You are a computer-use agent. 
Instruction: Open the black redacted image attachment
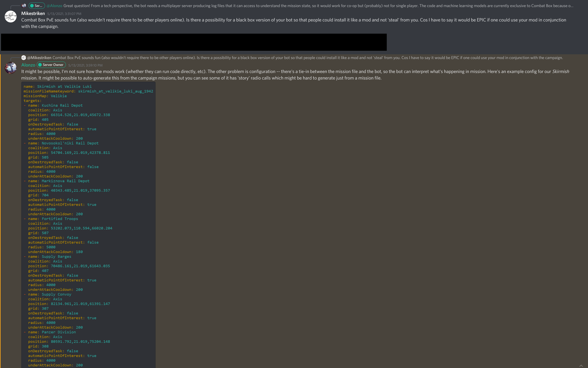(194, 42)
